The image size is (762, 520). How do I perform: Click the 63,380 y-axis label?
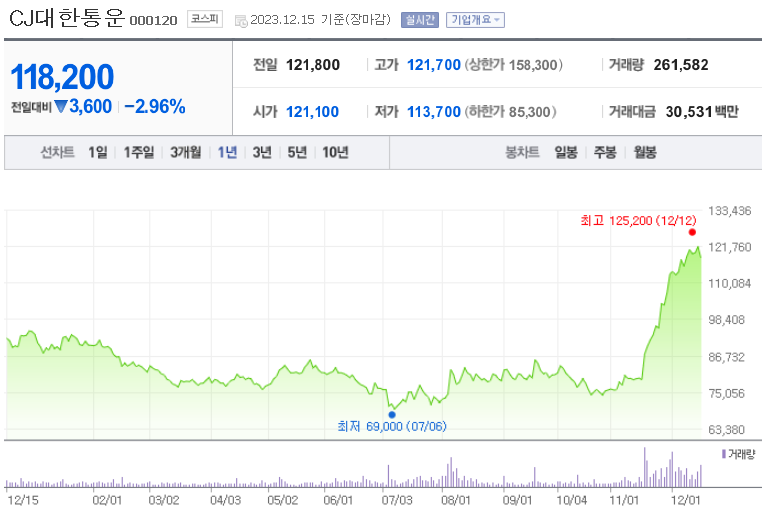pos(726,430)
